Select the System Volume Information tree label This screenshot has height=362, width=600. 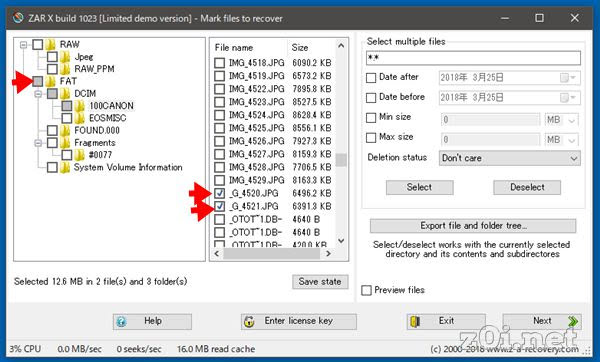(x=128, y=167)
